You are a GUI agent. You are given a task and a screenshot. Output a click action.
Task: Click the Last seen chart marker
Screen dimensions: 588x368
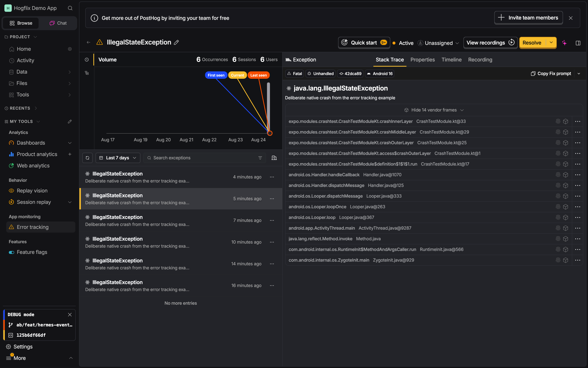[259, 75]
